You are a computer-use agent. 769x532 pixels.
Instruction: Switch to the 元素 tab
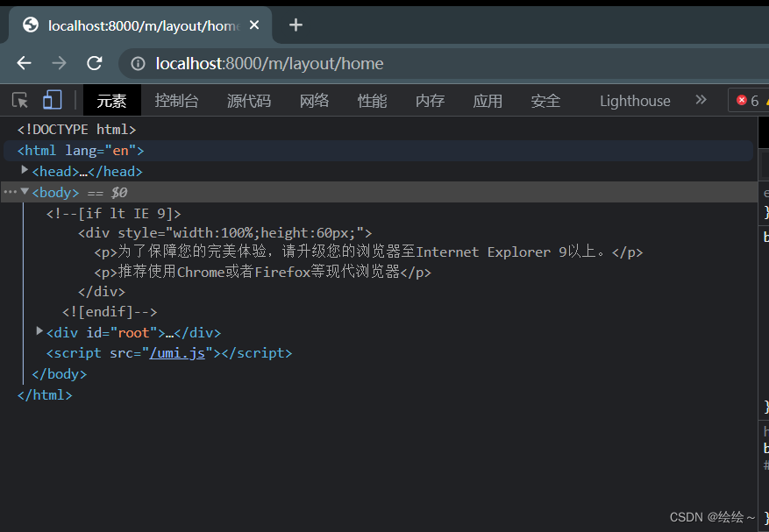[112, 101]
